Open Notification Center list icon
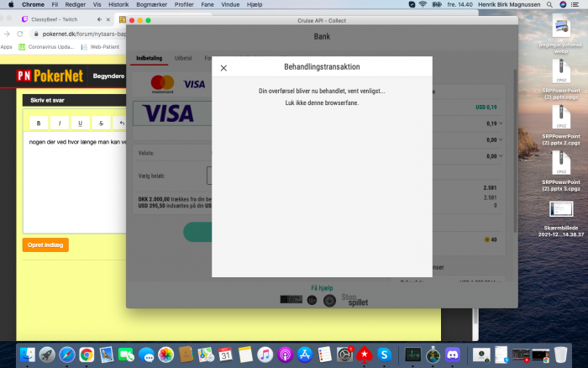Screen dimensions: 588x368 pyautogui.click(x=575, y=4)
